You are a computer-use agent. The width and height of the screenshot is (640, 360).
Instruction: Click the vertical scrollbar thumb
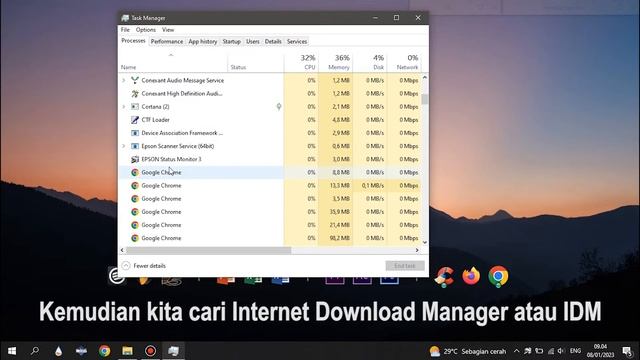tap(425, 99)
